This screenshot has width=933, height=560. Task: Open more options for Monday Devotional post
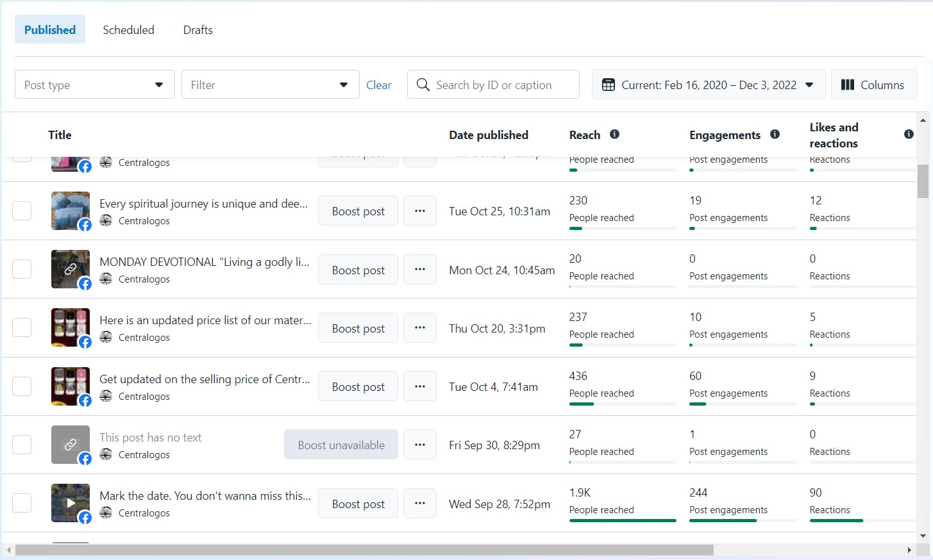[x=420, y=270]
